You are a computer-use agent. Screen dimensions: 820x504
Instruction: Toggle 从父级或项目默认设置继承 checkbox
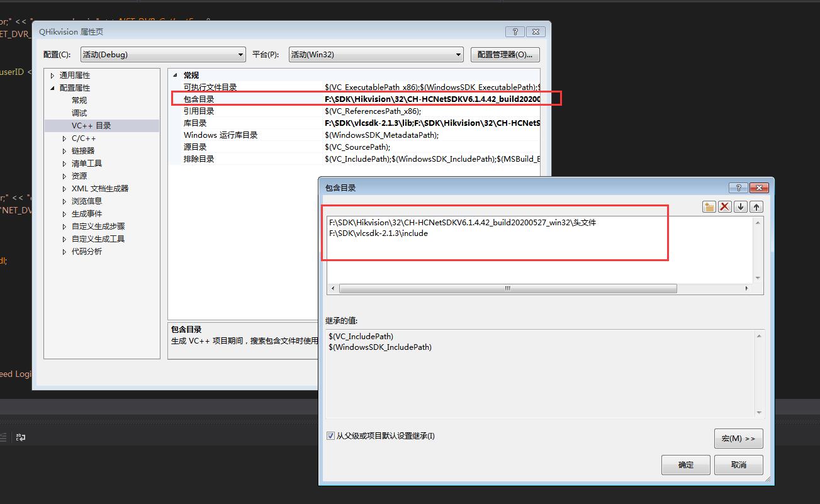click(x=330, y=435)
